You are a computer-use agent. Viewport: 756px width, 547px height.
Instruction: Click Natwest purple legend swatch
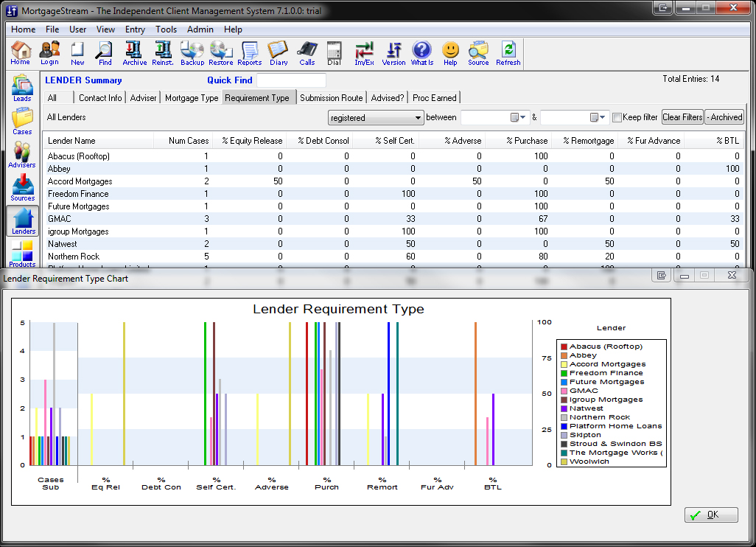564,408
